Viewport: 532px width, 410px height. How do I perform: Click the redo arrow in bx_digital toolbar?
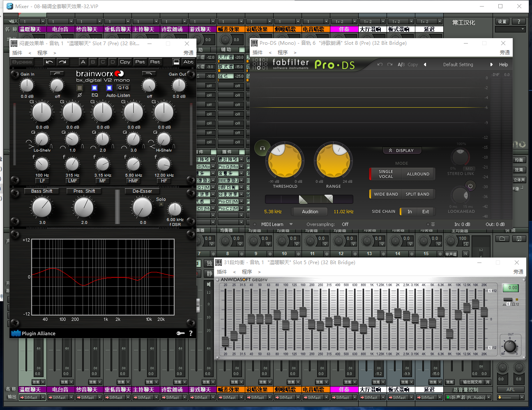[62, 62]
